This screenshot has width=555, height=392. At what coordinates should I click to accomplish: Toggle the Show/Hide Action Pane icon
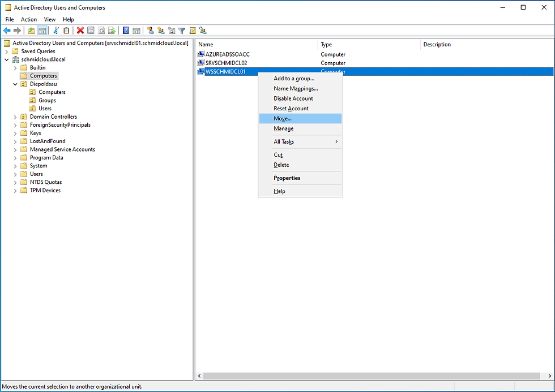(x=136, y=31)
